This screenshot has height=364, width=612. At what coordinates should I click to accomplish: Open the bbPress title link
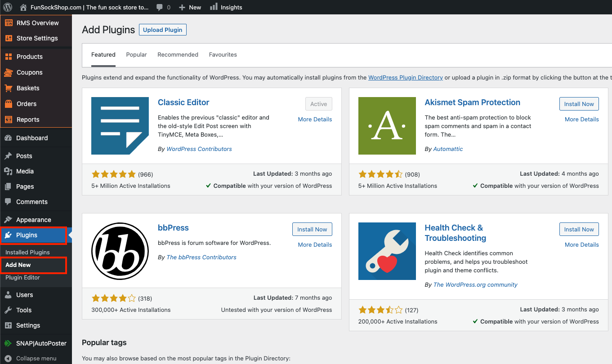click(x=173, y=228)
